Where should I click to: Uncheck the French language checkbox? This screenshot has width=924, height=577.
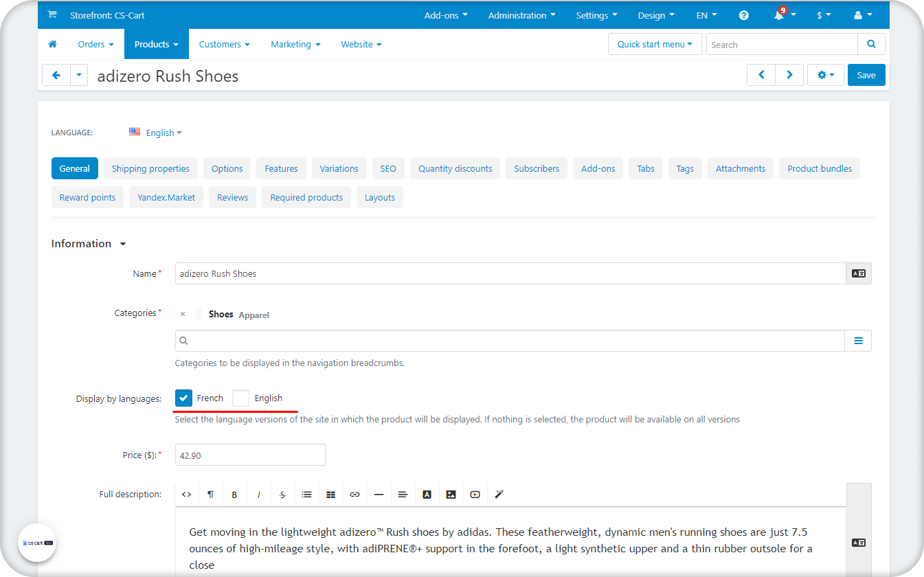pyautogui.click(x=183, y=398)
